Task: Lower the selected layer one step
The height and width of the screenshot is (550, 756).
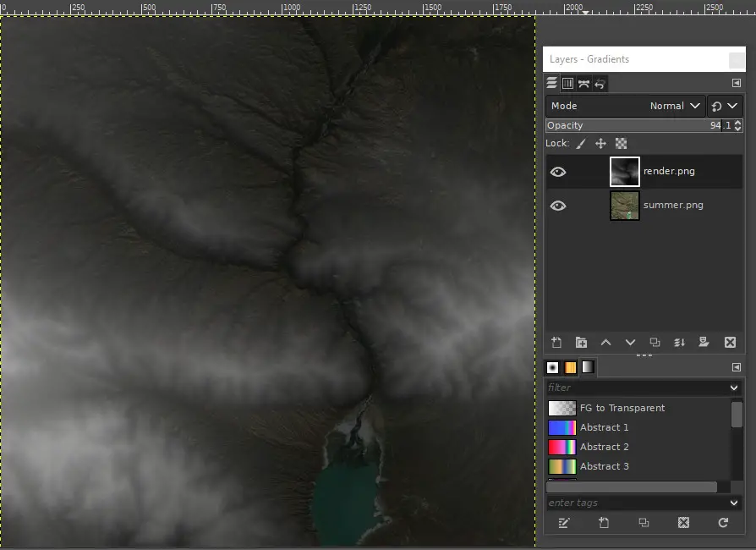Action: (x=630, y=343)
